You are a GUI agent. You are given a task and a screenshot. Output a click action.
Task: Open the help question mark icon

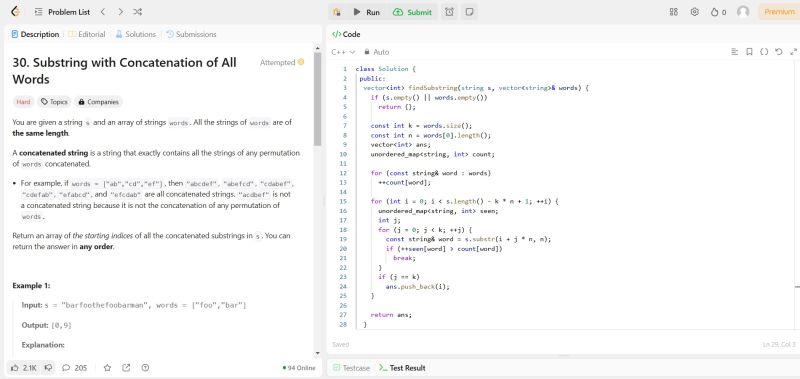pos(145,367)
